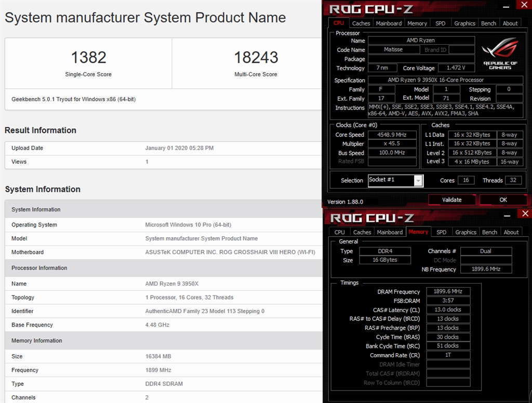Click the memory Type field DDR4
Viewport: 532px width, 403px height.
[385, 251]
